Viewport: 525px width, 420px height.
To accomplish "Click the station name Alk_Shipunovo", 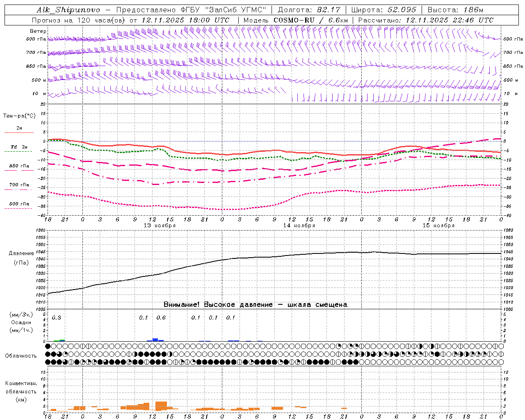I will pos(68,10).
